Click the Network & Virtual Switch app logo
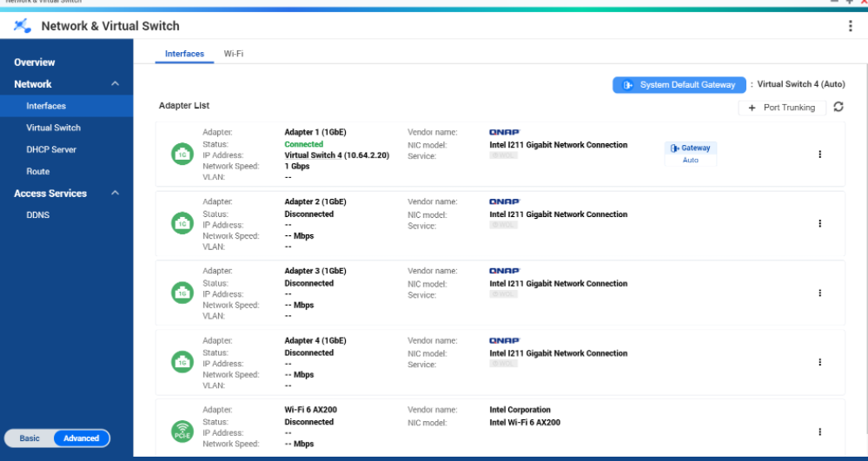This screenshot has height=461, width=868. tap(22, 25)
